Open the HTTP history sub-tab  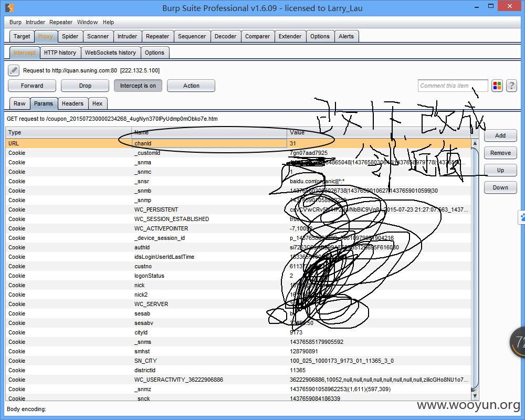(x=60, y=52)
